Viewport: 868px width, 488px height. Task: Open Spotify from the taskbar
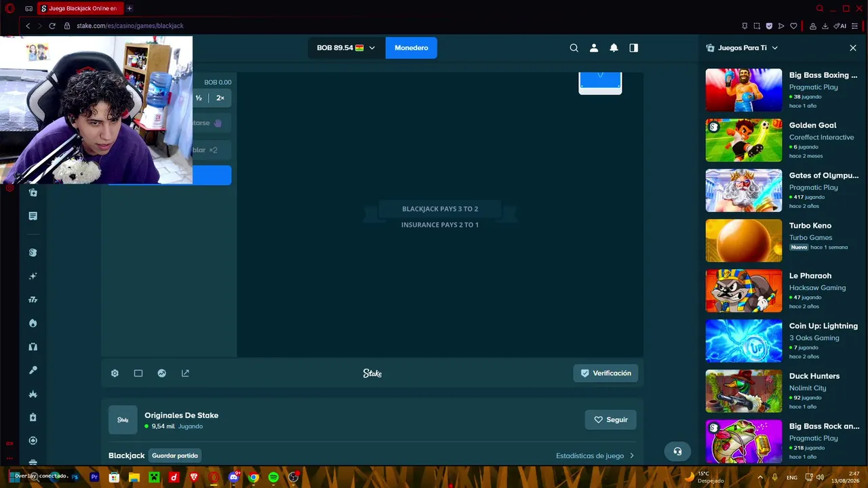coord(273,478)
